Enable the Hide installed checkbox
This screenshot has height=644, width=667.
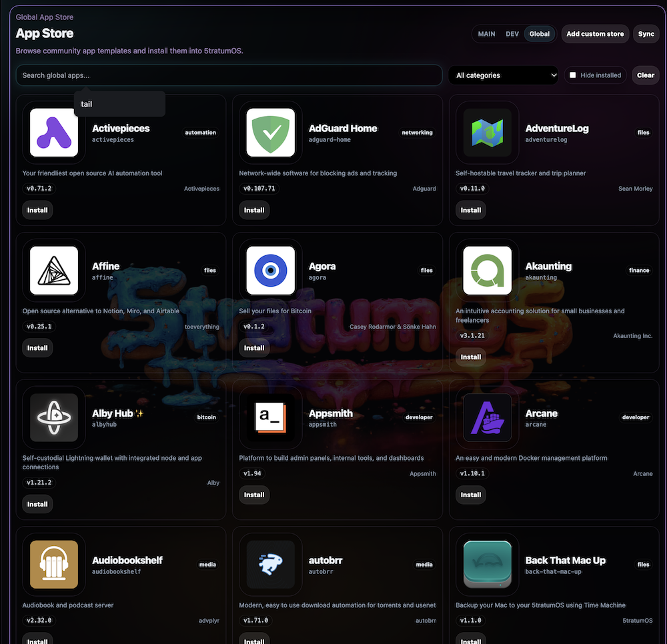(x=572, y=75)
